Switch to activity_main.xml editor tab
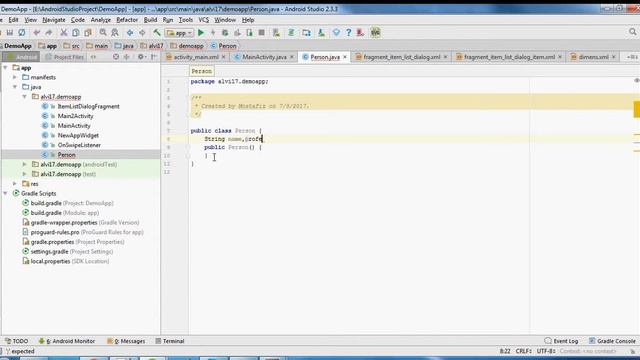The height and width of the screenshot is (360, 640). 196,57
